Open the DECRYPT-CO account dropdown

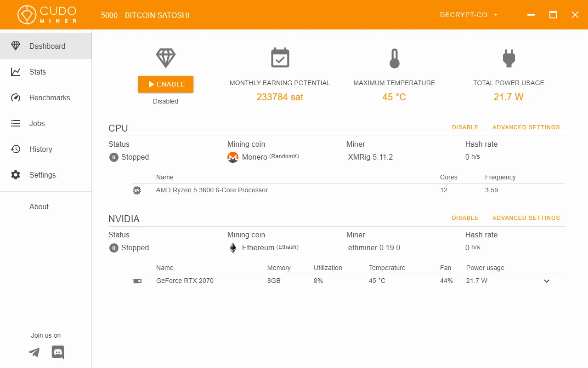click(x=469, y=14)
